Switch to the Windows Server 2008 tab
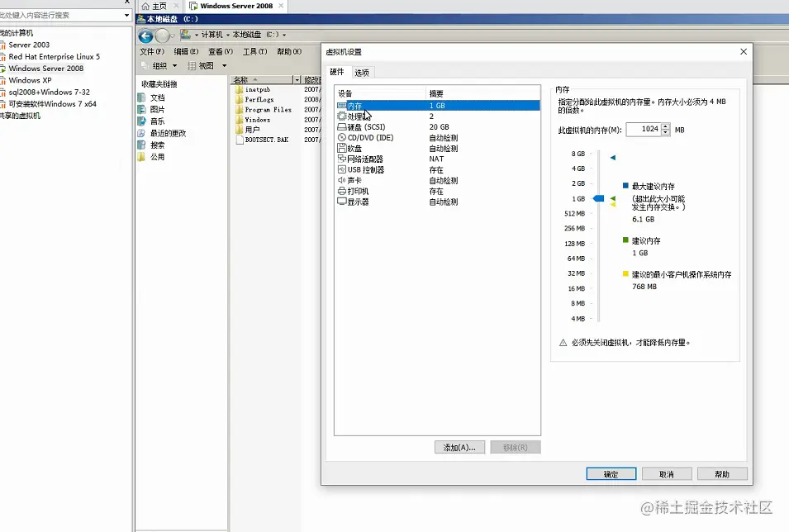The height and width of the screenshot is (532, 789). (236, 6)
